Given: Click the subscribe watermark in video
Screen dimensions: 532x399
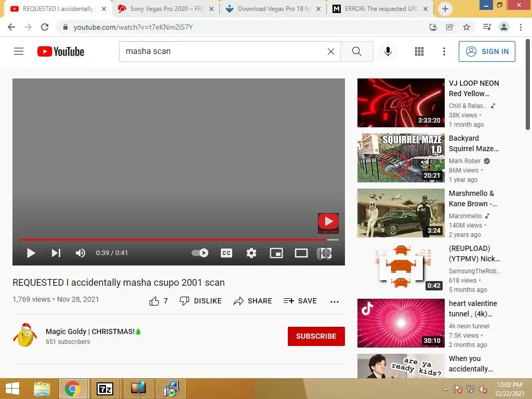Looking at the screenshot, I should click(x=328, y=223).
